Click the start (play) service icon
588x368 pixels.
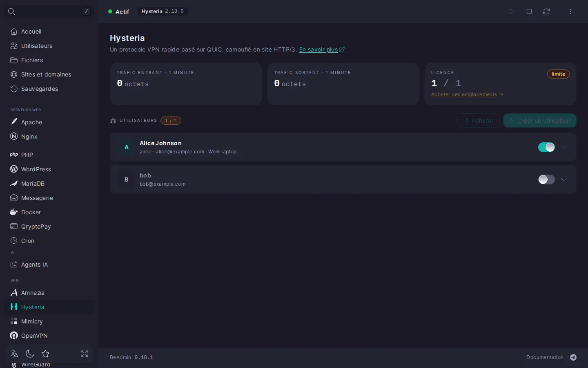512,11
